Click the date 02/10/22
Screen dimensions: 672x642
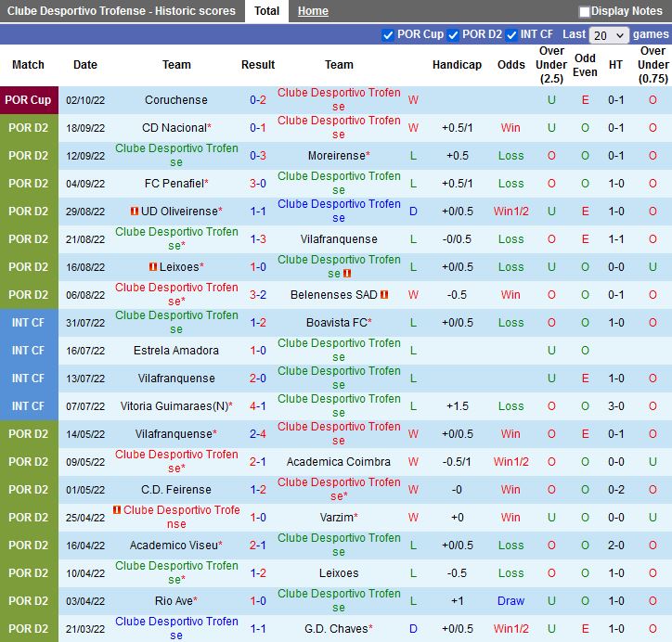click(x=85, y=100)
